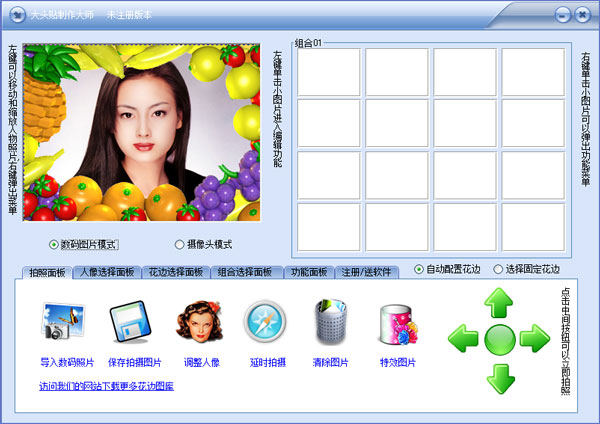Open the 注册/送软件 tab

point(367,272)
